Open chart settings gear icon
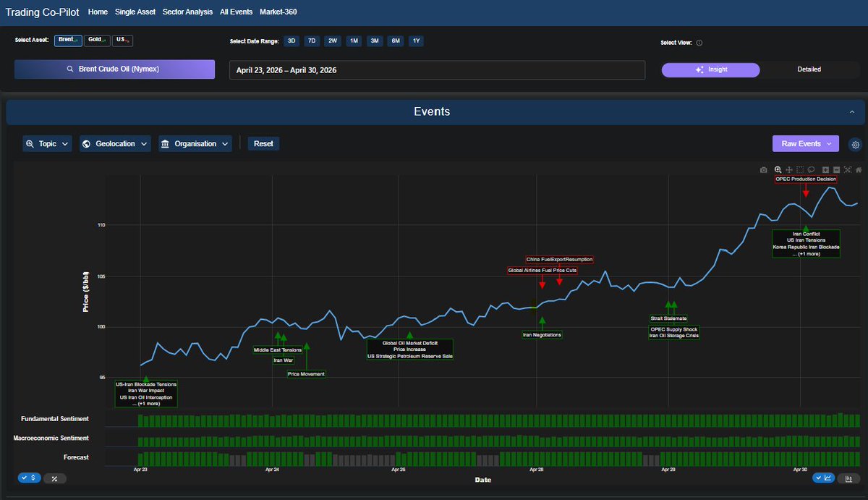 click(856, 144)
